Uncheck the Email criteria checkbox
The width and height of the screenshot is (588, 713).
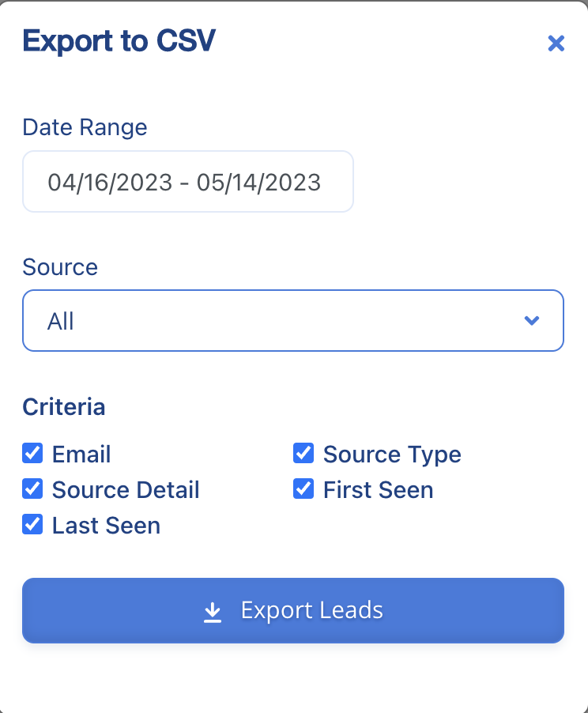(32, 453)
